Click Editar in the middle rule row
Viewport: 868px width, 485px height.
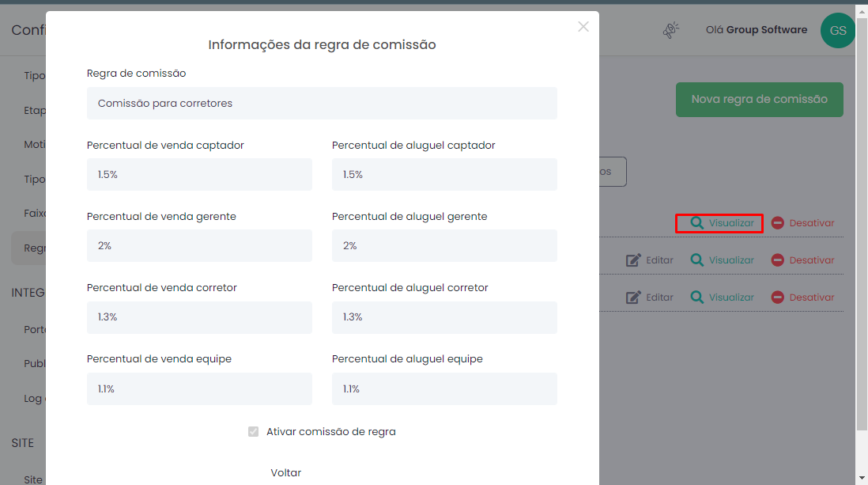(649, 260)
